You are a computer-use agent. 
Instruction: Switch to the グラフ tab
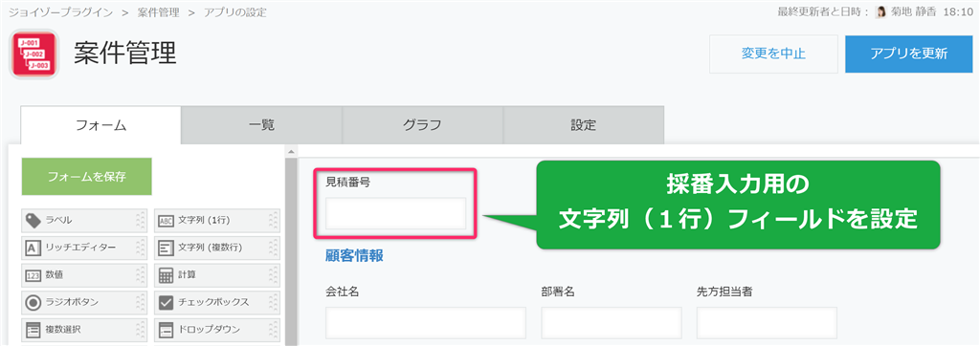pos(422,125)
